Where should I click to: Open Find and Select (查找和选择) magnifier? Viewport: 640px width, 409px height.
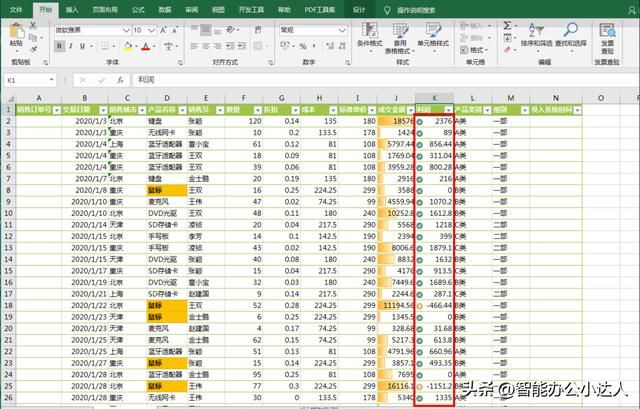[x=571, y=35]
